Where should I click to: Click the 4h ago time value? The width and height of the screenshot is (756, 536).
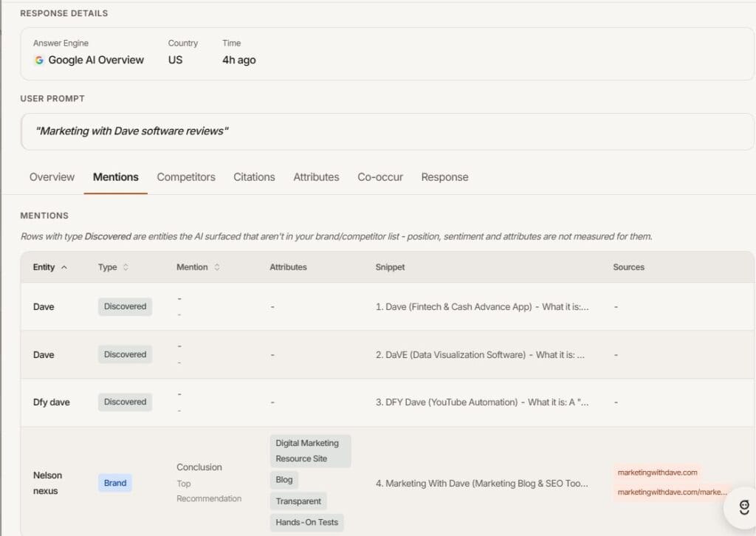tap(239, 61)
